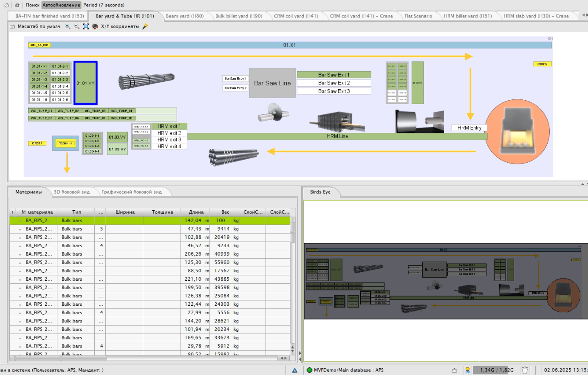
Task: Click the green database connection indicator
Action: [x=309, y=370]
